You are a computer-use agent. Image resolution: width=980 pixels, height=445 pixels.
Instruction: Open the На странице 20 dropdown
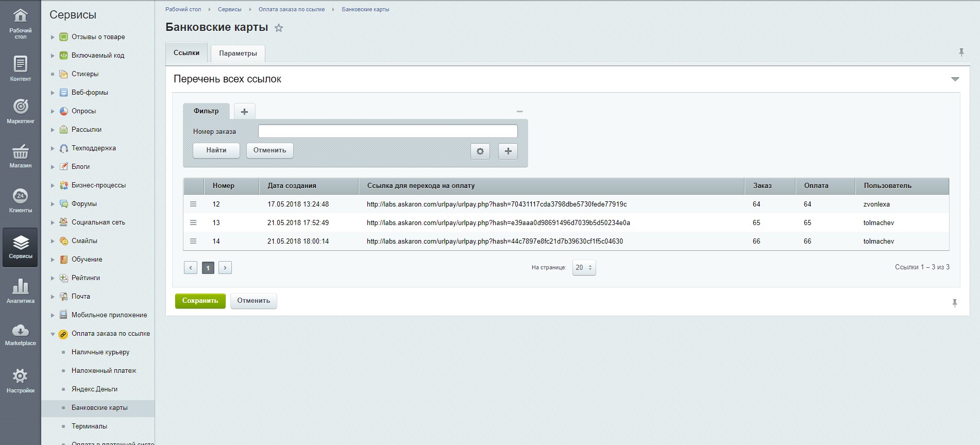coord(584,267)
